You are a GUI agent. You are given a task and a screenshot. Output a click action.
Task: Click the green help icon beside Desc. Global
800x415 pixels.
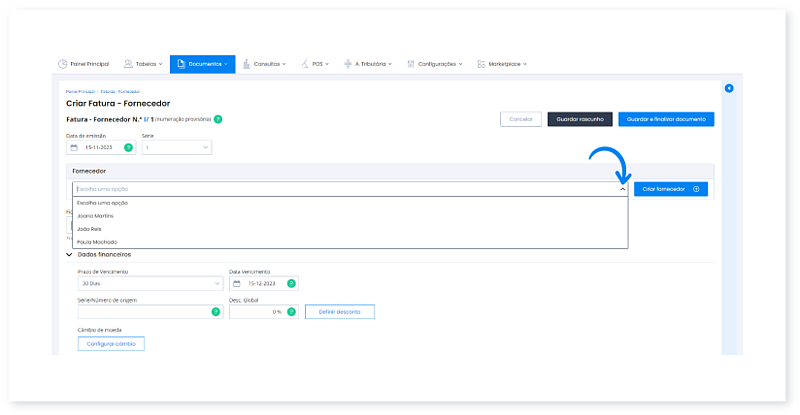pos(292,311)
